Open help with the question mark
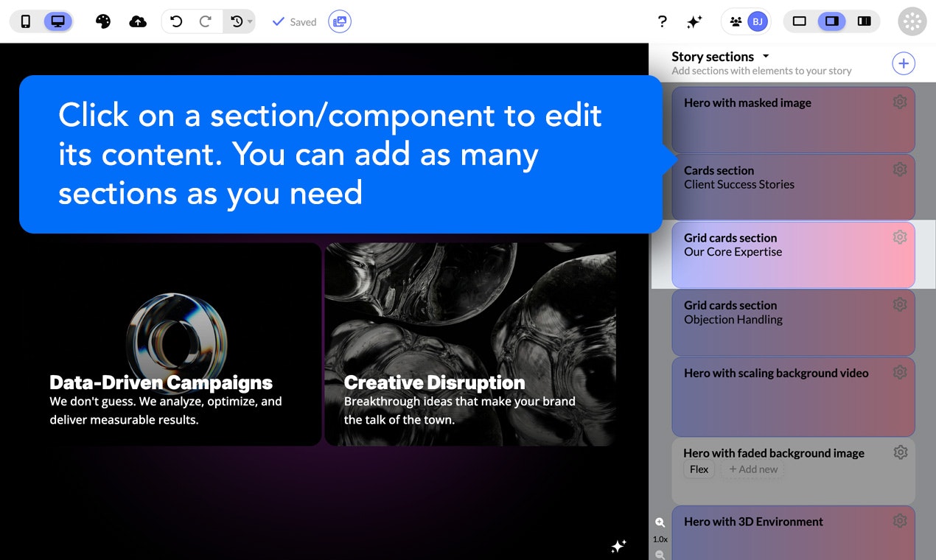936x560 pixels. coord(662,21)
